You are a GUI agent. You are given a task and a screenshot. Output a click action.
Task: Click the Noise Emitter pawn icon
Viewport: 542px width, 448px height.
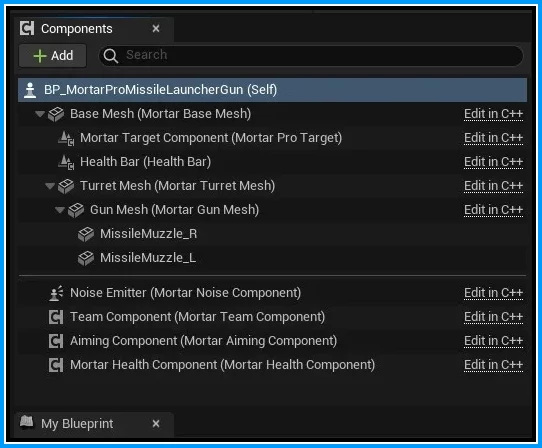[x=56, y=293]
